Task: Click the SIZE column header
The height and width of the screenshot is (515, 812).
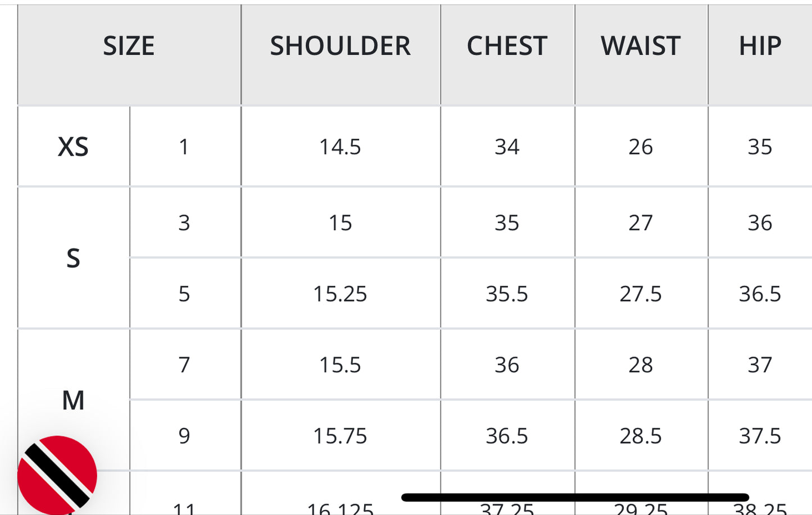Action: click(129, 46)
